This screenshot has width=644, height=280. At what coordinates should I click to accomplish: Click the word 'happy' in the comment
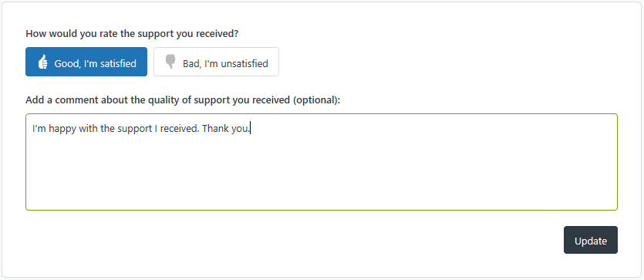61,129
